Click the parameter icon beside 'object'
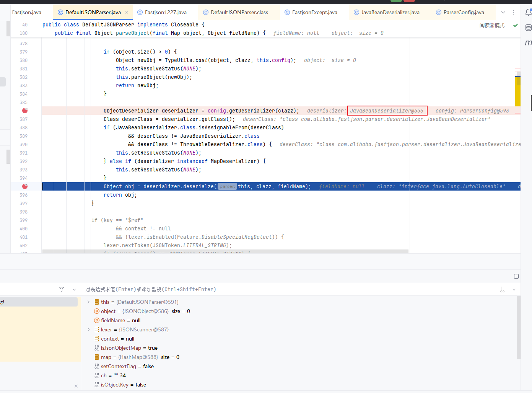Screen dimensions: 532x393 click(x=97, y=311)
